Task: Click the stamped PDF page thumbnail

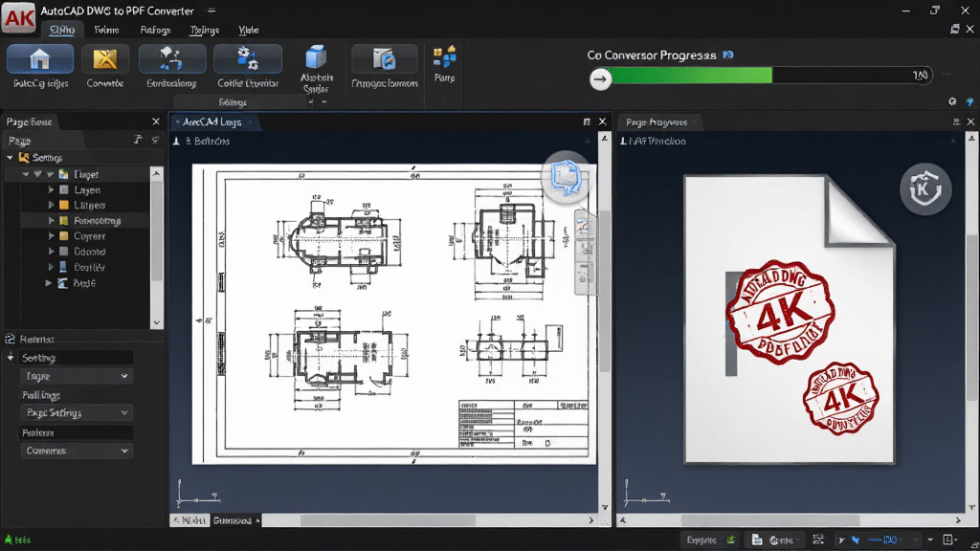Action: point(790,320)
